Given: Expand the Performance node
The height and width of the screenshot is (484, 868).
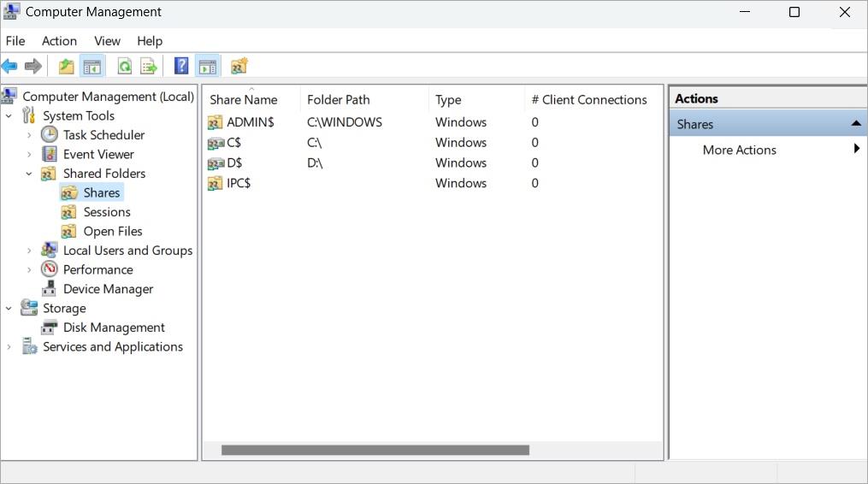Looking at the screenshot, I should tap(29, 269).
